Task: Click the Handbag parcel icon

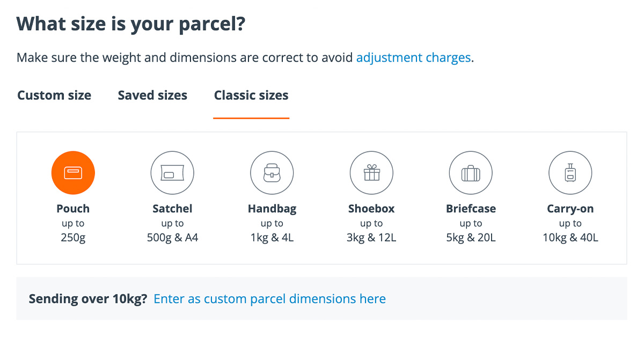Action: click(272, 172)
